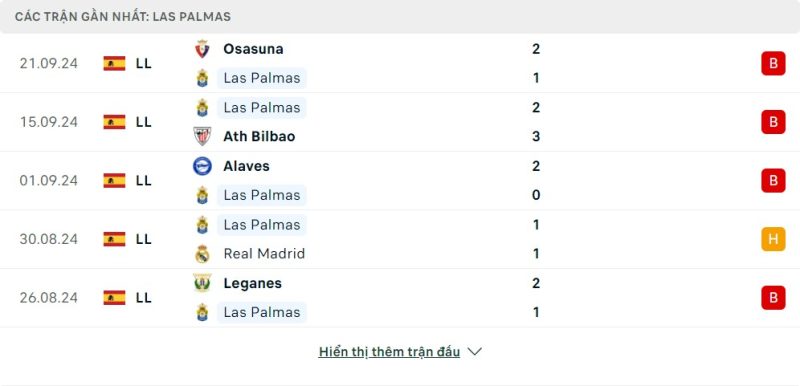The height and width of the screenshot is (386, 800).
Task: Click the red B badge for Osasuna match
Action: [x=773, y=63]
